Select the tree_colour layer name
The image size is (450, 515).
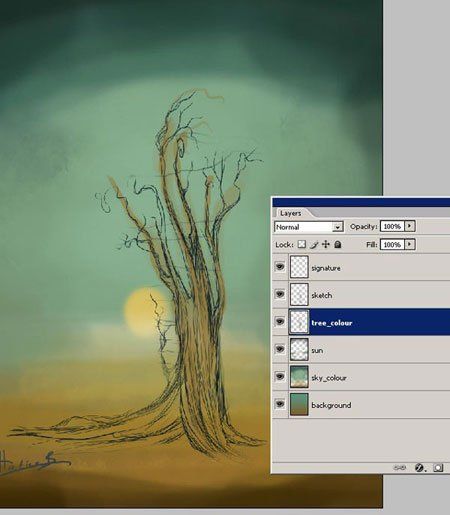point(332,323)
